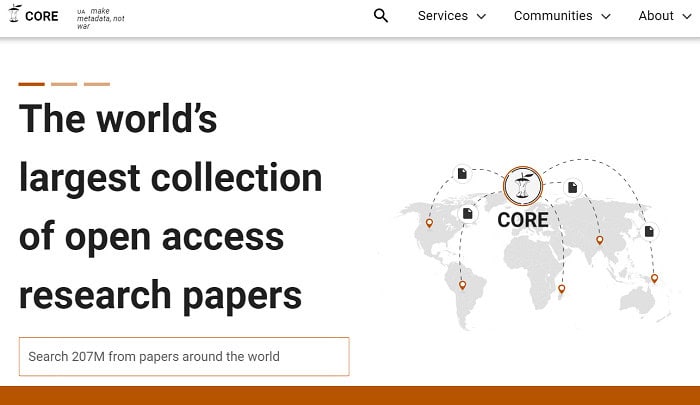Click the heading 'The world's'
Image resolution: width=700 pixels, height=405 pixels.
pyautogui.click(x=118, y=118)
